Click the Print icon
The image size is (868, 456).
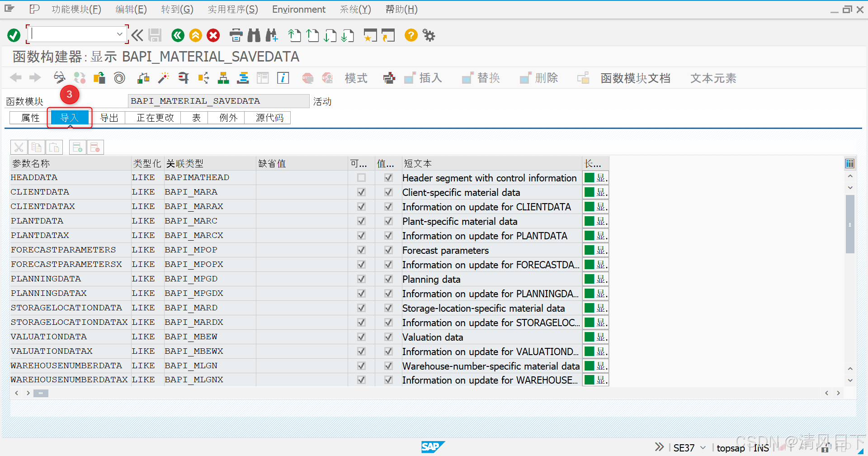236,35
